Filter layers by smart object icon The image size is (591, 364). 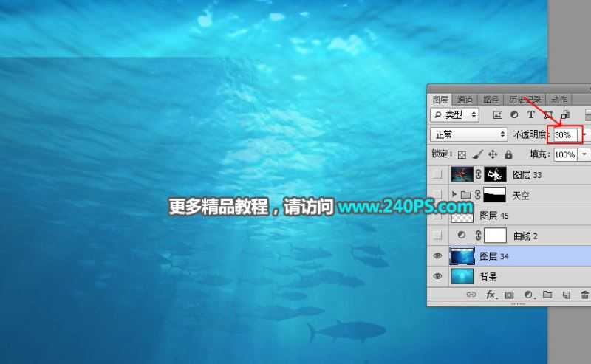(565, 115)
